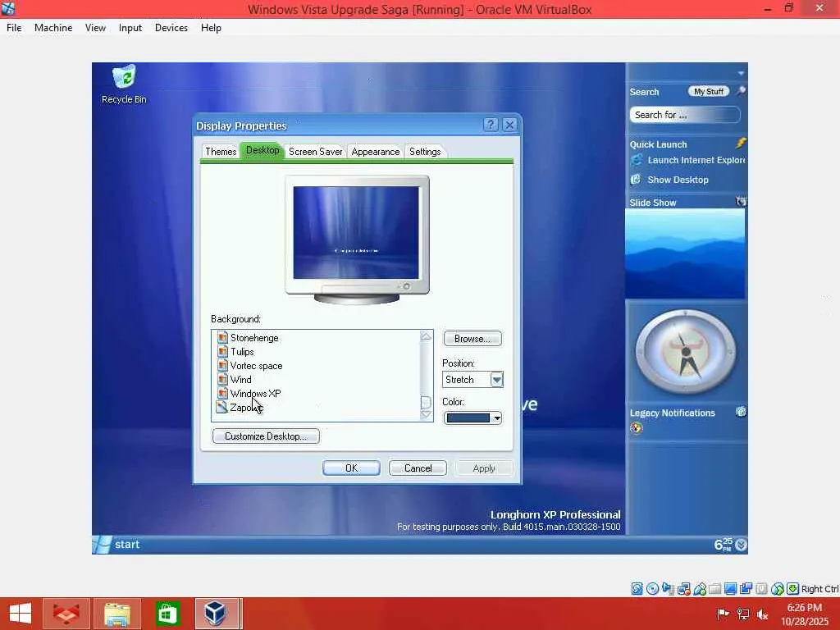Open File Explorer from host taskbar
This screenshot has height=630, width=840.
pyautogui.click(x=116, y=614)
